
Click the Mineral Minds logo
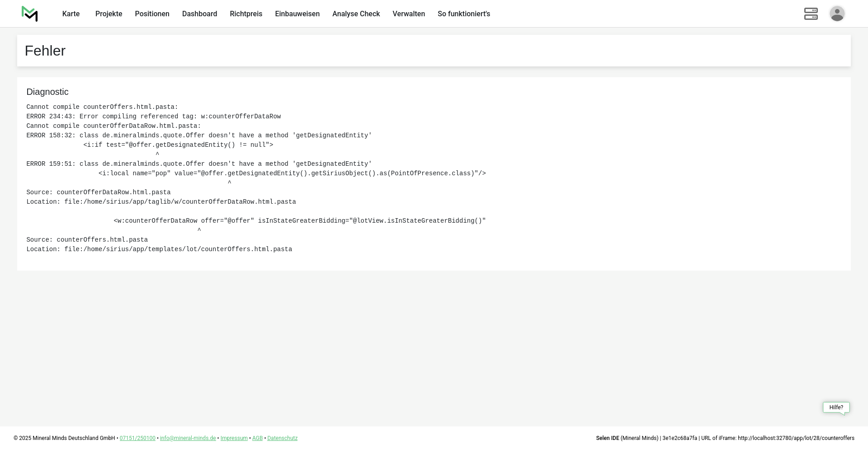(x=29, y=14)
